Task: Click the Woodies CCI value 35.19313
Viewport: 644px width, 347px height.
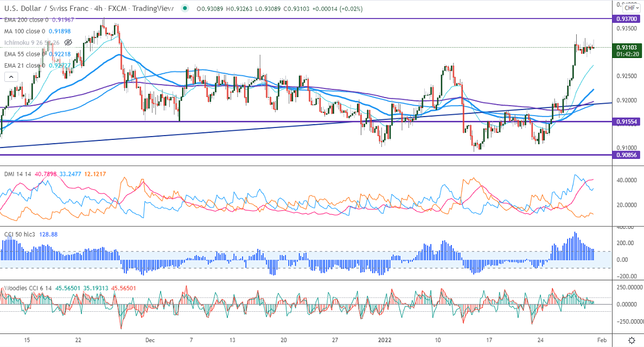Action: (95, 288)
